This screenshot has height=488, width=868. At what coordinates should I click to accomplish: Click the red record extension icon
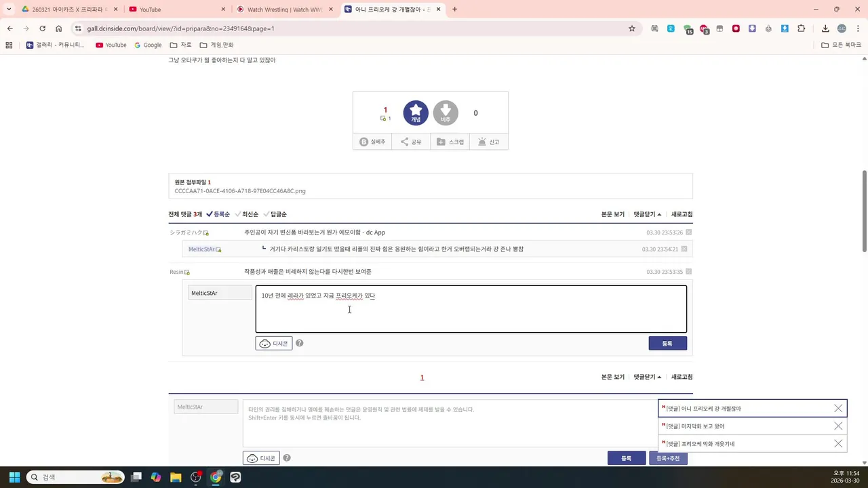tap(736, 28)
